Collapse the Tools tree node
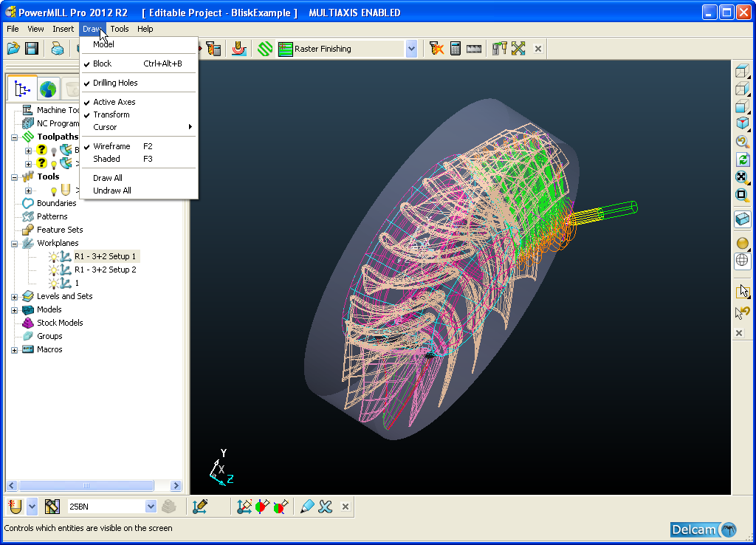The width and height of the screenshot is (756, 545). click(x=15, y=177)
